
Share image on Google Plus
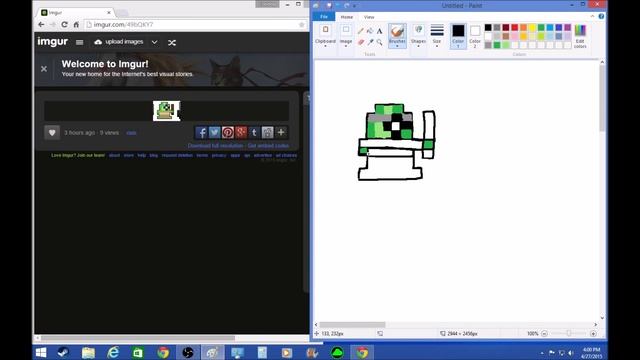click(241, 132)
